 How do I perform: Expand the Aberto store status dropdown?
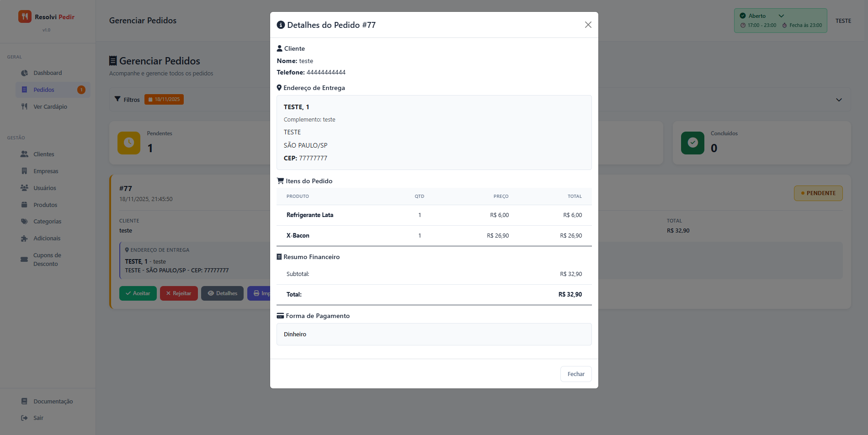[781, 16]
